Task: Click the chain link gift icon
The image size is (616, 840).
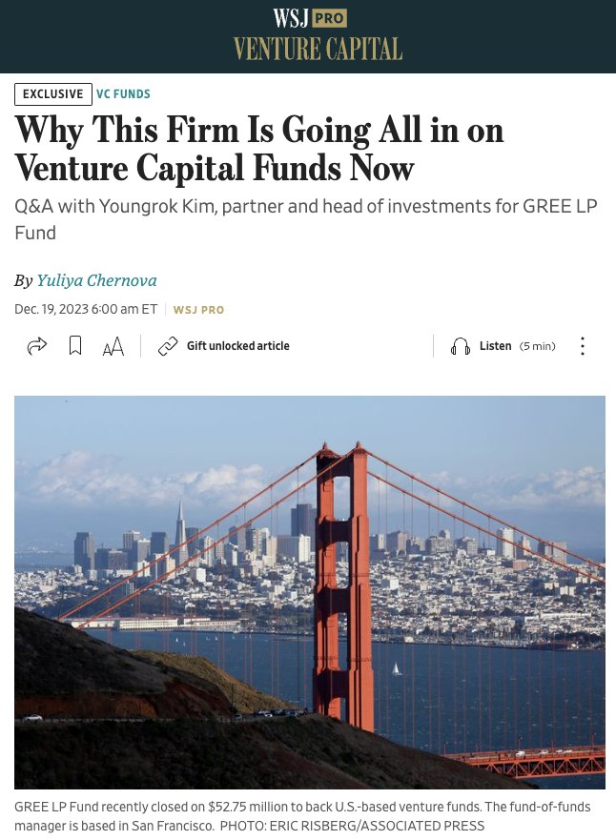Action: point(168,346)
